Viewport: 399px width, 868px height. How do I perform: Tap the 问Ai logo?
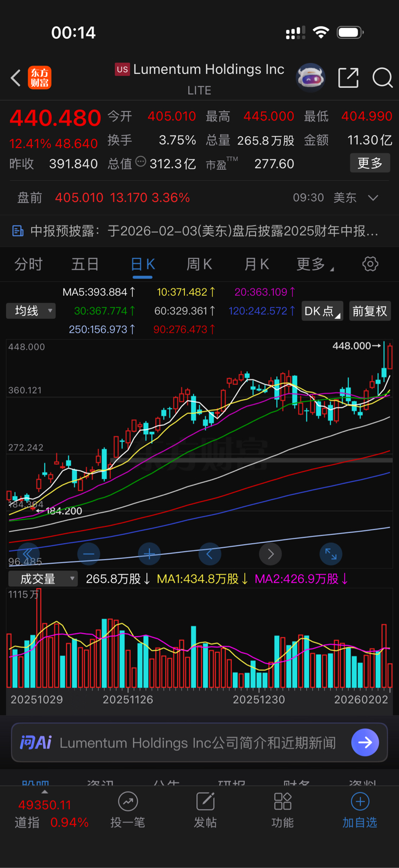[35, 742]
